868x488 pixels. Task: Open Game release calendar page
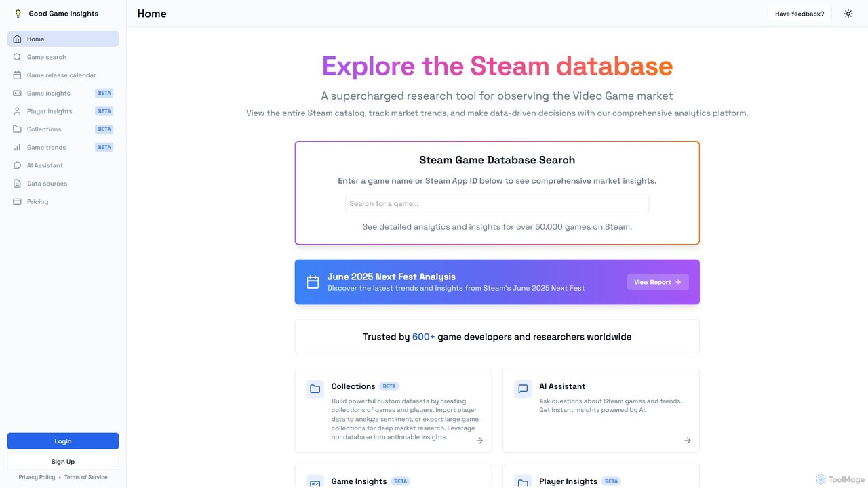click(x=63, y=75)
